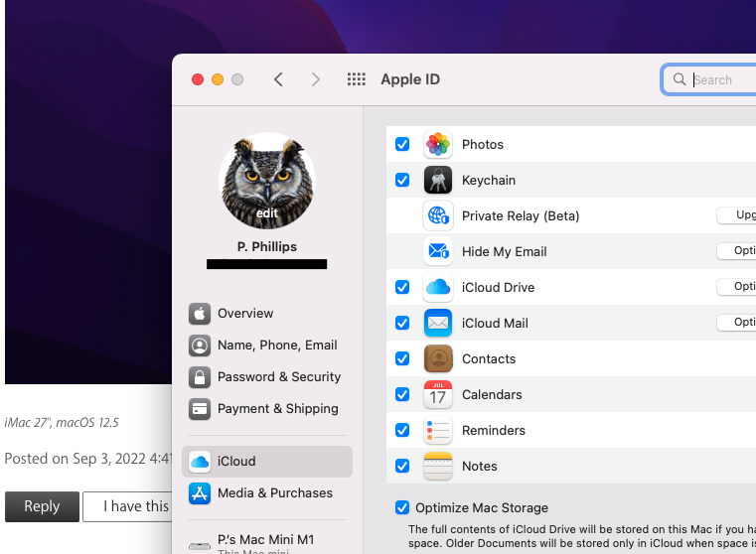Select Name, Phone, Email in sidebar
This screenshot has width=756, height=554.
[x=277, y=346]
